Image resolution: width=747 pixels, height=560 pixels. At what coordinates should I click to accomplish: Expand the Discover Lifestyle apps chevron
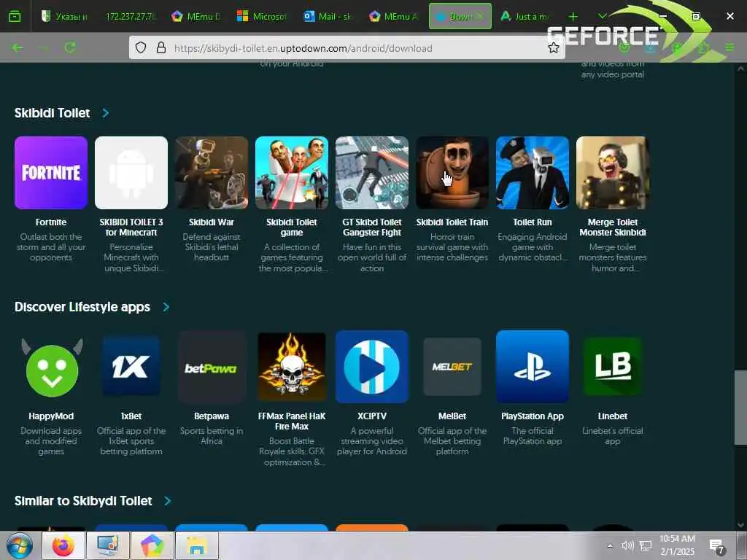166,307
